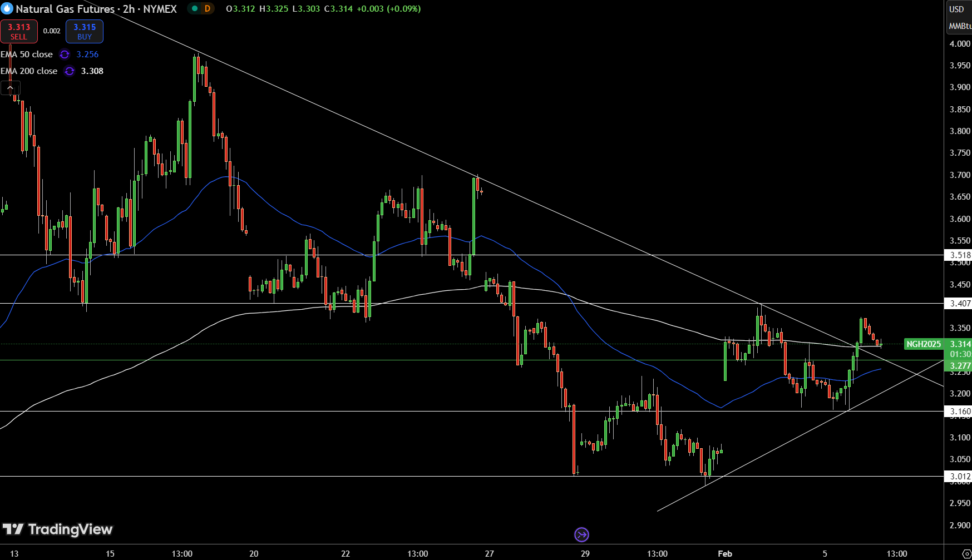Viewport: 972px width, 560px height.
Task: Click the Natural Gas droplet symbol icon
Action: click(x=7, y=9)
